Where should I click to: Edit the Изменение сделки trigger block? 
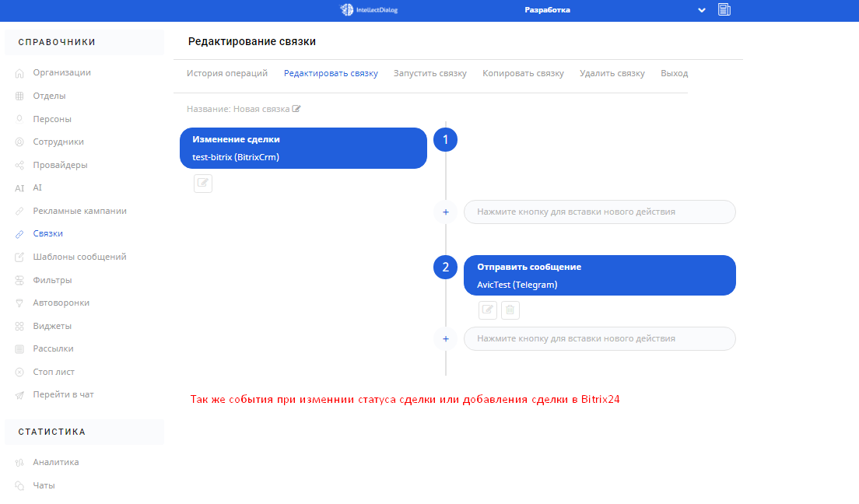[203, 183]
